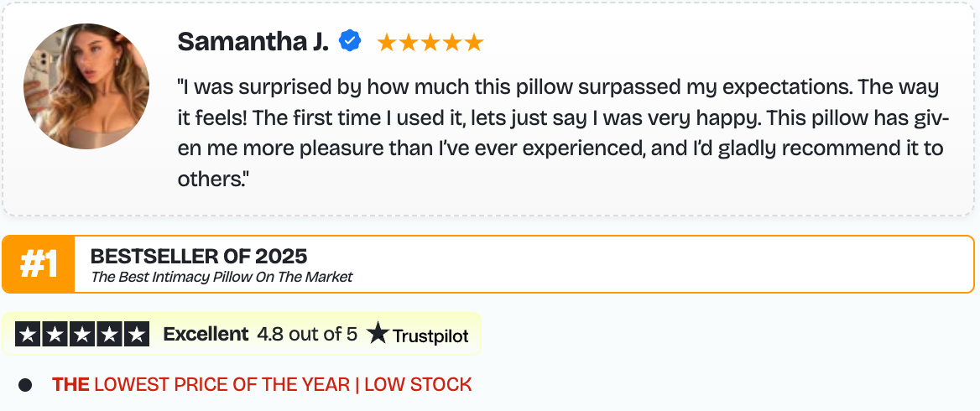980x411 pixels.
Task: Open Samantha J.'s profile photo
Action: point(86,86)
